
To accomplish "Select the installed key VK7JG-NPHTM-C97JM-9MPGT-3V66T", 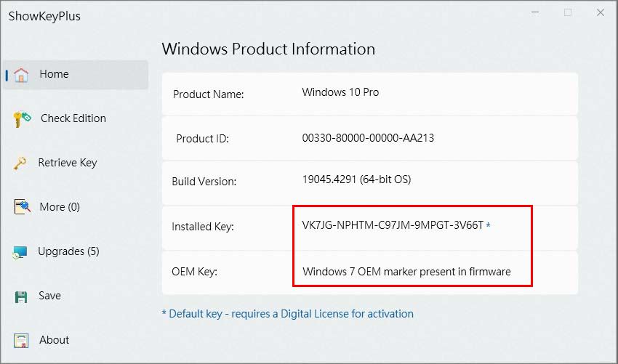I will (x=393, y=225).
